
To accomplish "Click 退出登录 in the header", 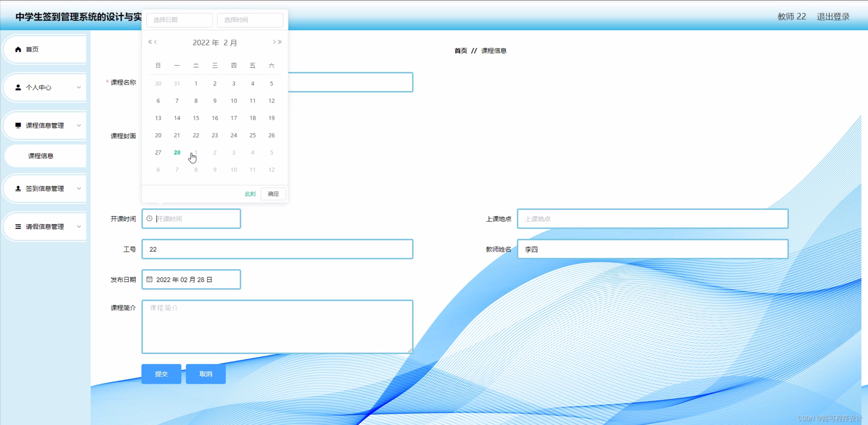I will (833, 17).
